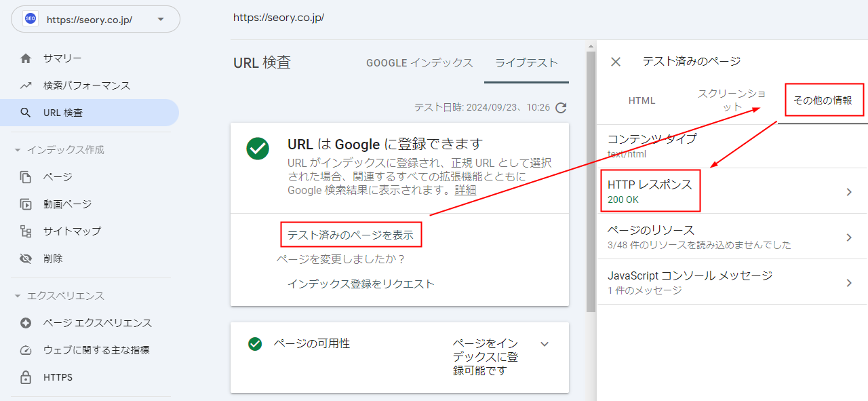Click the plus-circle icon for ページ エクスペリエンス

(x=26, y=323)
